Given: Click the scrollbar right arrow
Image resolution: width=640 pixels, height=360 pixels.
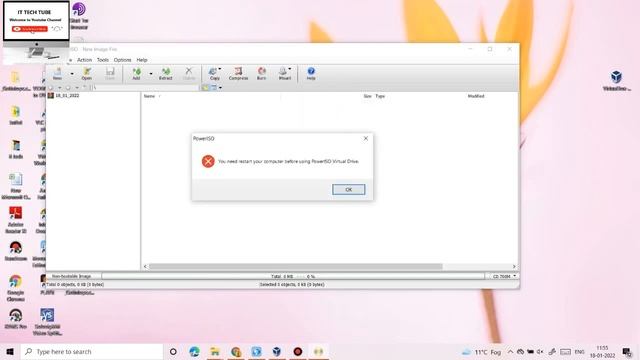Looking at the screenshot, I should pos(514,267).
